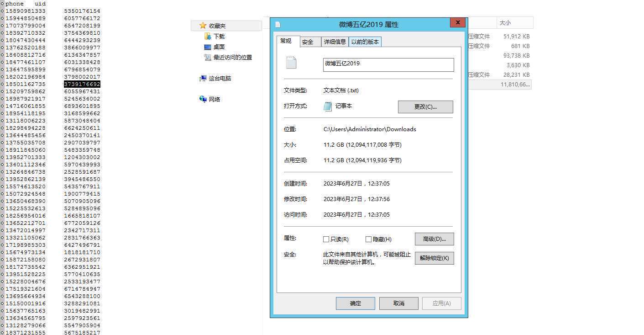This screenshot has width=644, height=335.
Task: Click the 大小 column header in Explorer
Action: 514,22
